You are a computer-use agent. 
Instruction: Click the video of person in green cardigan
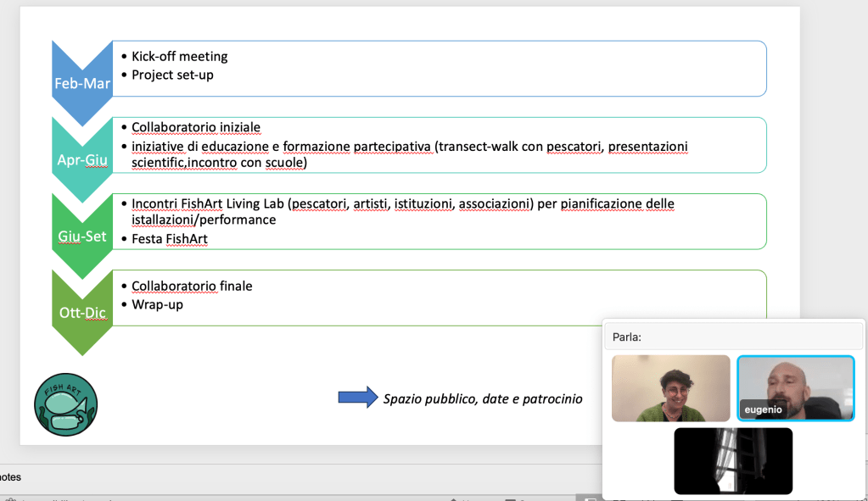pyautogui.click(x=670, y=387)
